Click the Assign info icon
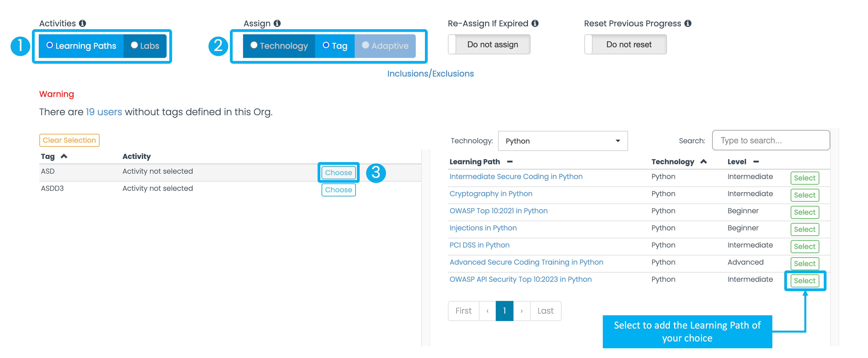 coord(277,23)
